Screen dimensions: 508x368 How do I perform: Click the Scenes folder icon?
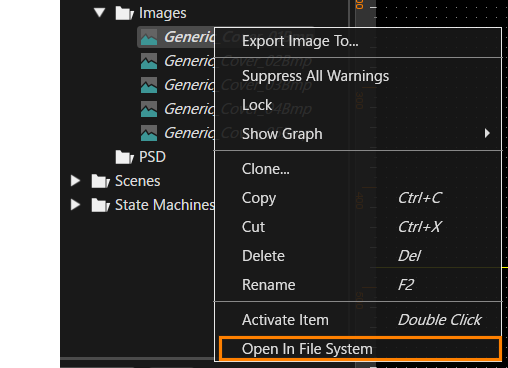click(101, 181)
